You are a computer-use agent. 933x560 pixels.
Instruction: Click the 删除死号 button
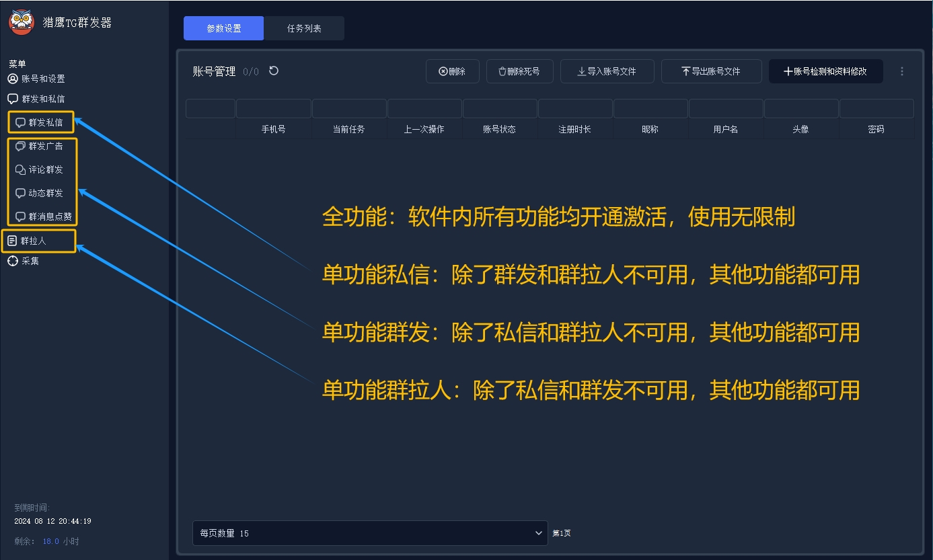tap(518, 71)
